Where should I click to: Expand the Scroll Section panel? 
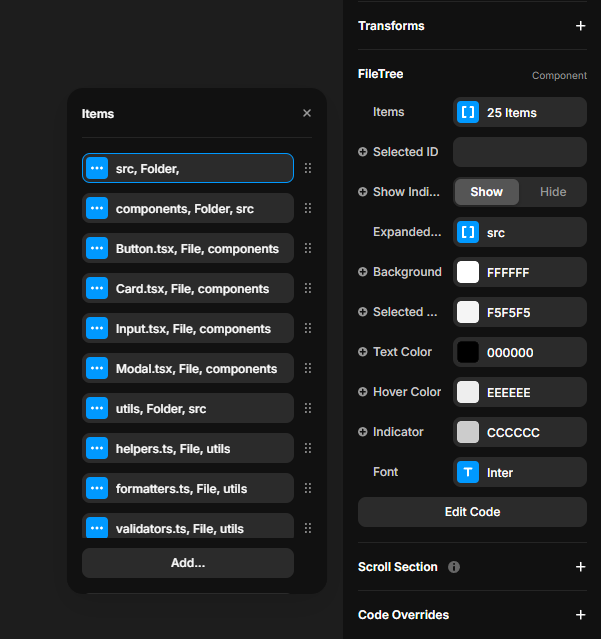pyautogui.click(x=580, y=567)
